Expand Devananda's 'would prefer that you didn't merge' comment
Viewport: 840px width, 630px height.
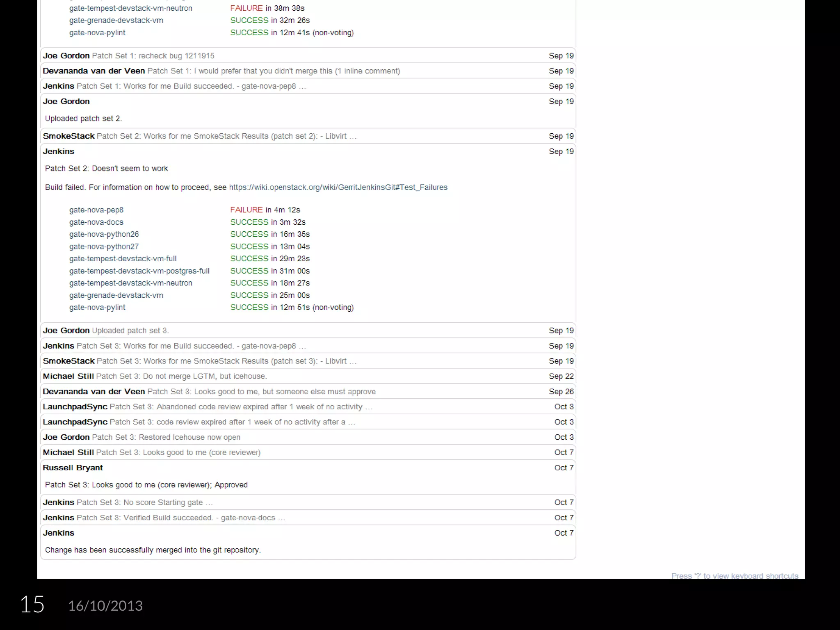[x=308, y=71]
